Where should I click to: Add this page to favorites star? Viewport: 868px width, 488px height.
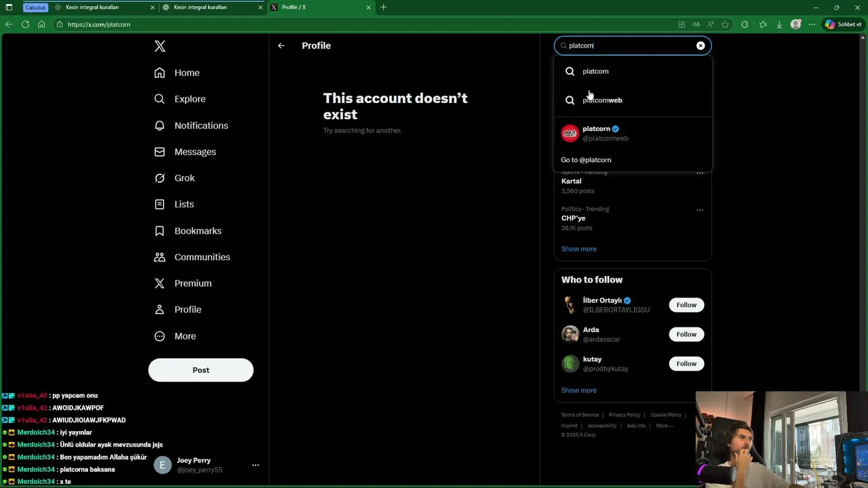(x=725, y=24)
